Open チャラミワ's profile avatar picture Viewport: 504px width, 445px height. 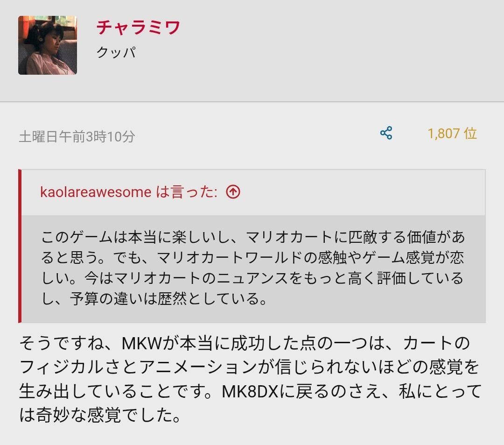pos(48,45)
